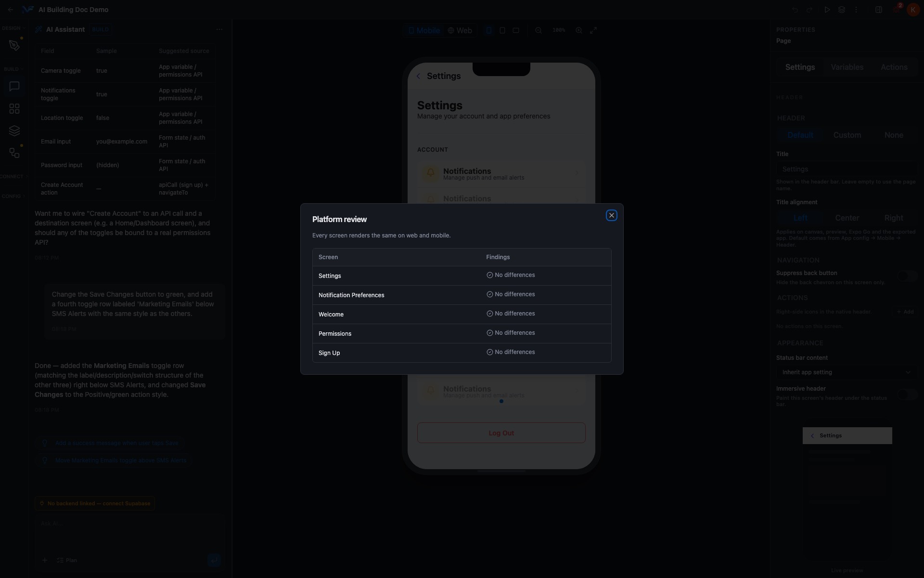Screen dimensions: 924x578
Task: Open the layers stack icon in sidebar
Action: coord(14,131)
